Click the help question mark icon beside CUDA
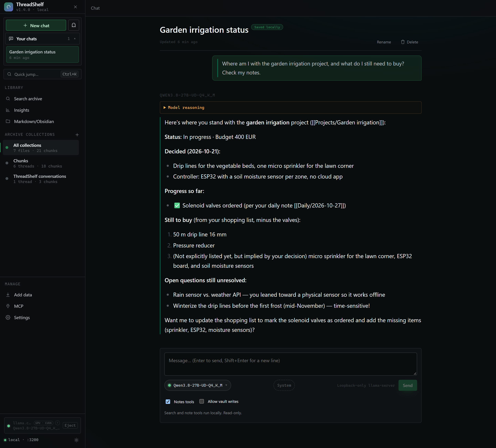This screenshot has width=496, height=448. [x=58, y=423]
